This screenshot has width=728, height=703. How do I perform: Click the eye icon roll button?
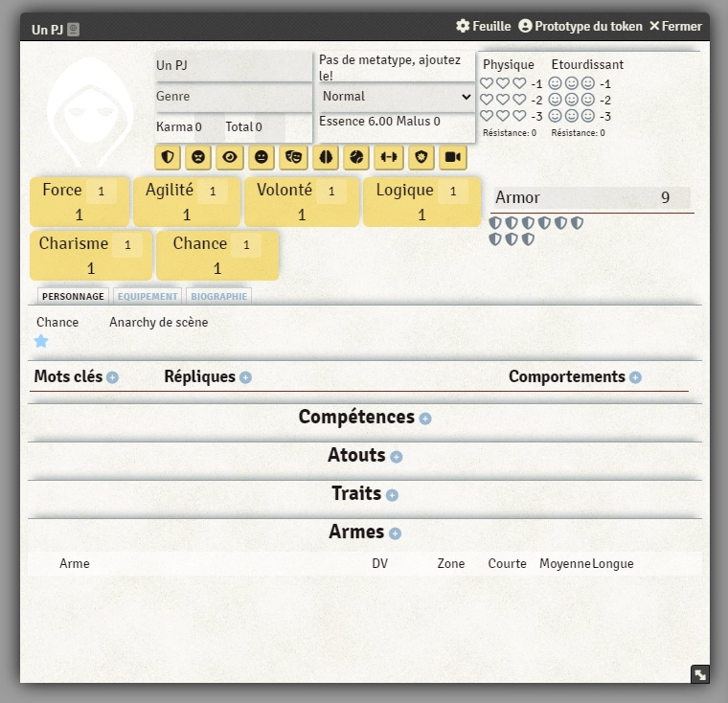click(230, 157)
